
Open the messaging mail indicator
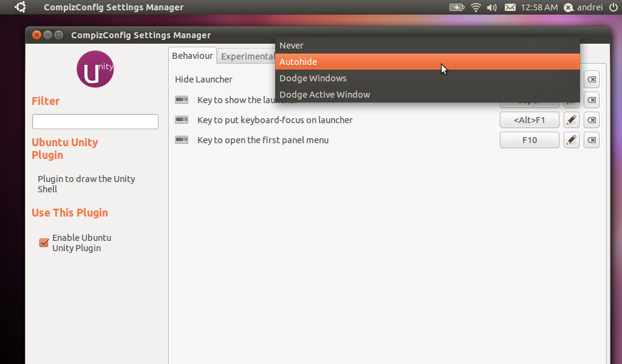point(510,7)
